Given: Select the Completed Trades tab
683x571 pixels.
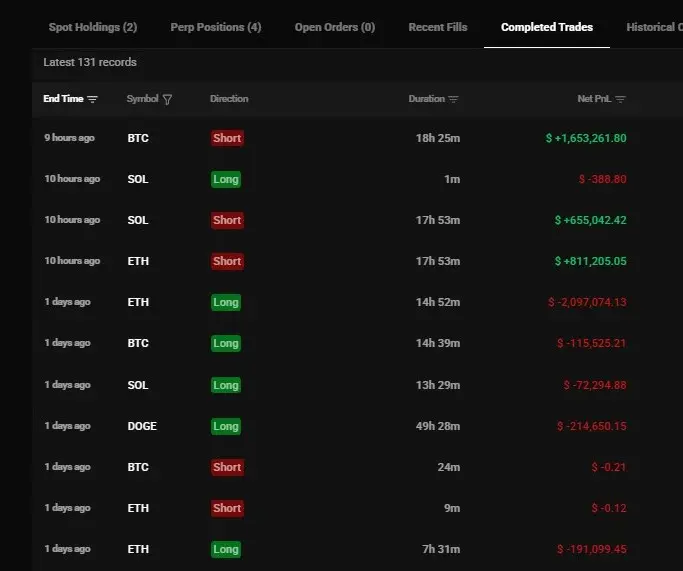Looking at the screenshot, I should 547,27.
